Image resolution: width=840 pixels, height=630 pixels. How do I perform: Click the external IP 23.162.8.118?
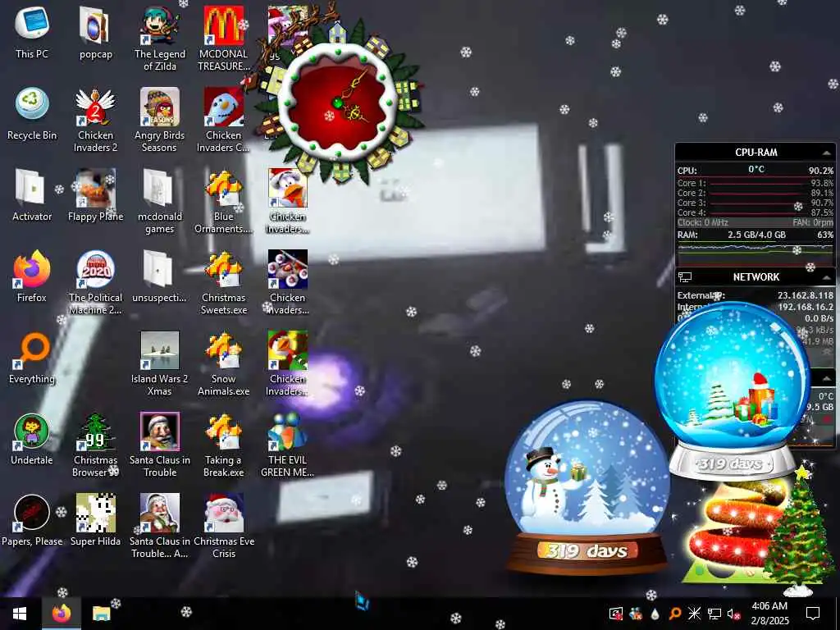(806, 295)
